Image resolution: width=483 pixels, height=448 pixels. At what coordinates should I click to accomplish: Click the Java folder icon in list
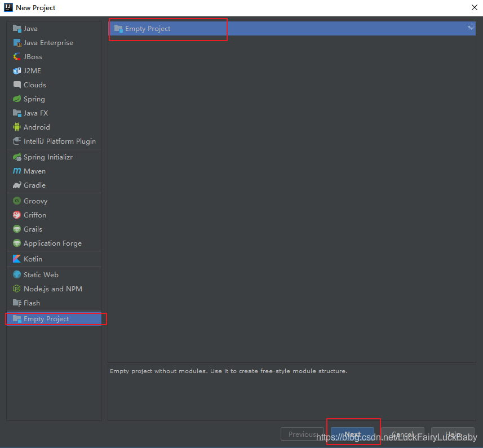17,29
